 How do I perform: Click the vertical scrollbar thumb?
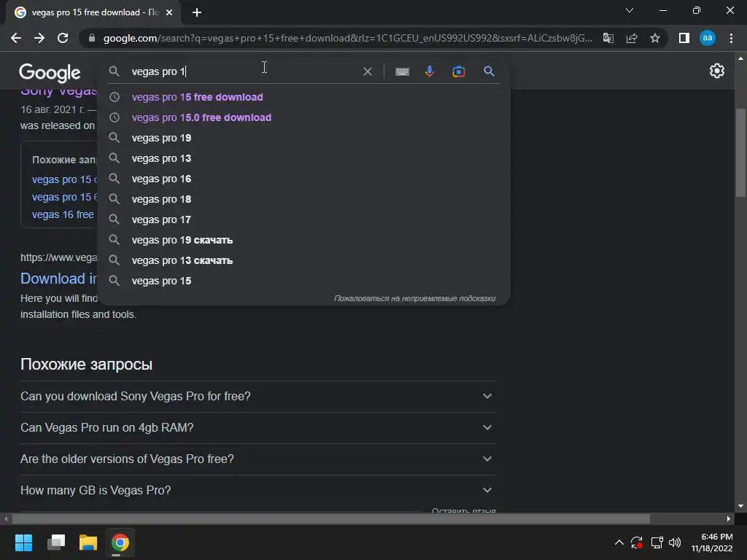tap(740, 152)
